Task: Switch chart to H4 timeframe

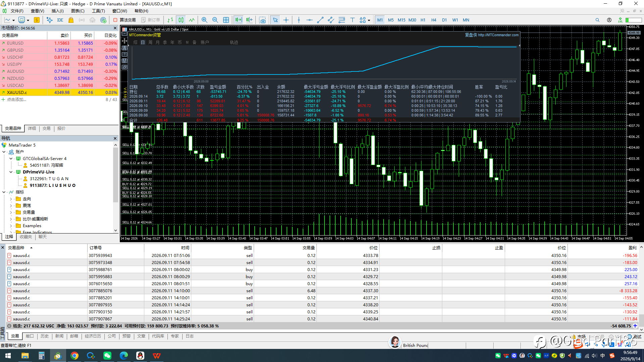Action: [x=434, y=20]
